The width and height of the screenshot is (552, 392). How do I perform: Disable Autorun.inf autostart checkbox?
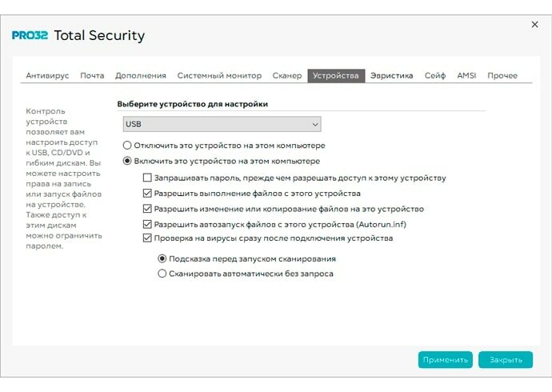tap(147, 223)
